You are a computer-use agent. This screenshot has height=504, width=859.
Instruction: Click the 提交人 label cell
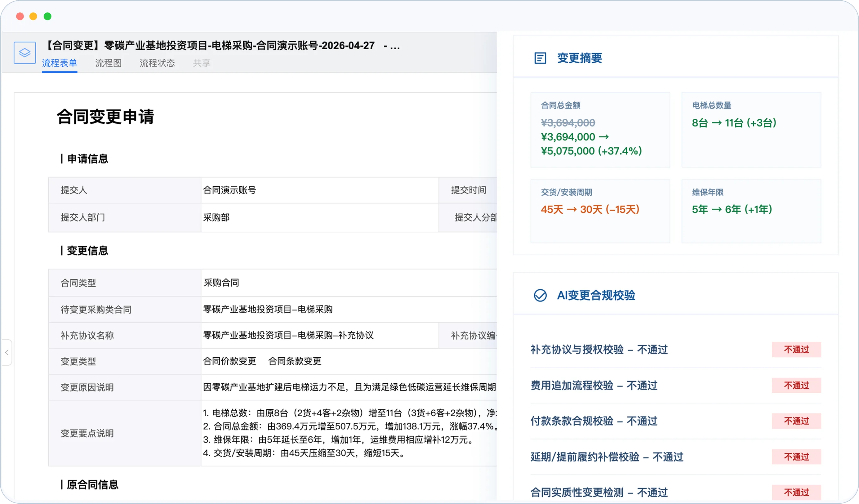pos(125,190)
